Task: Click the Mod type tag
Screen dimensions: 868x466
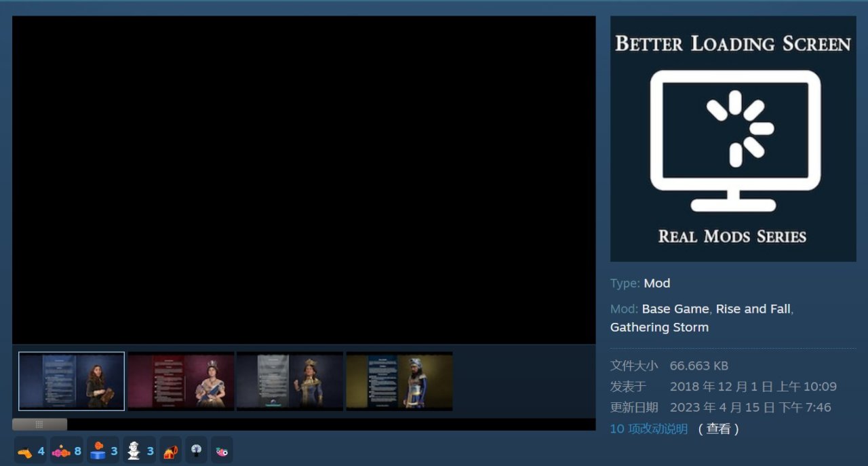Action: [657, 283]
